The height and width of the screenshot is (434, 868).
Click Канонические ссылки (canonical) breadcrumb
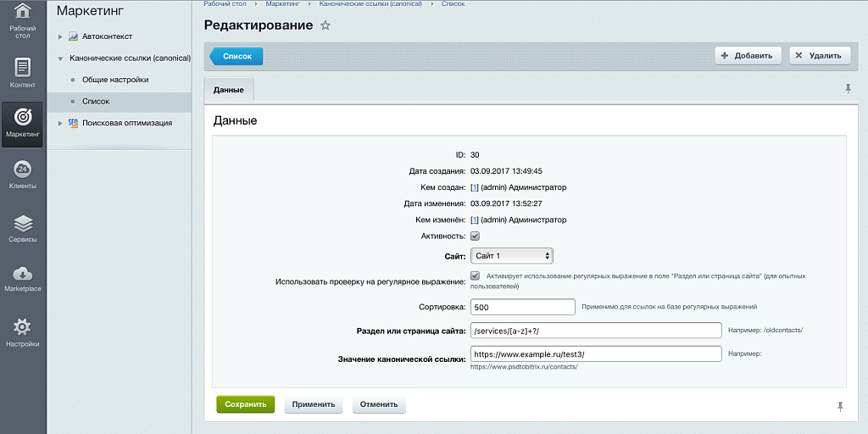370,4
